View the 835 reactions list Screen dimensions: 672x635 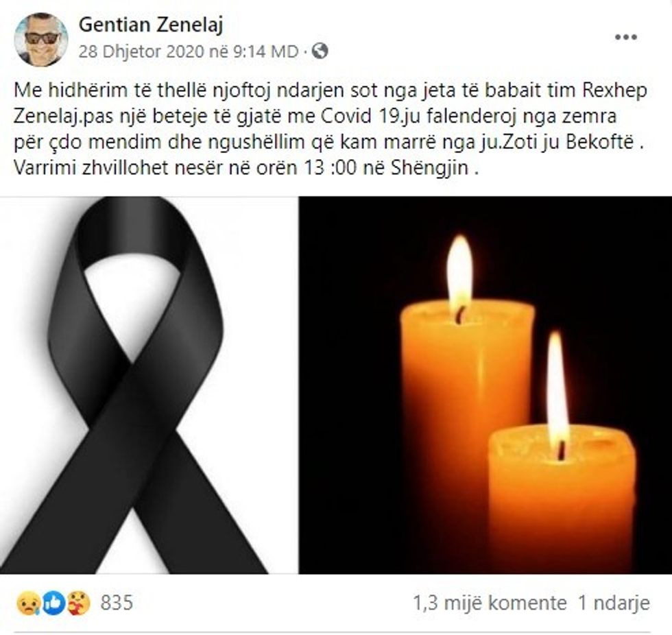coord(117,603)
